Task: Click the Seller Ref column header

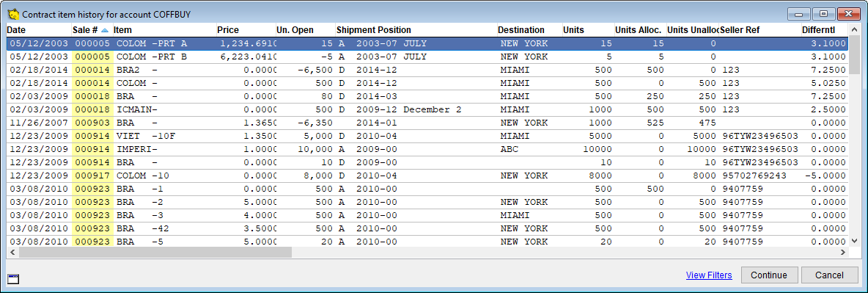Action: 760,30
